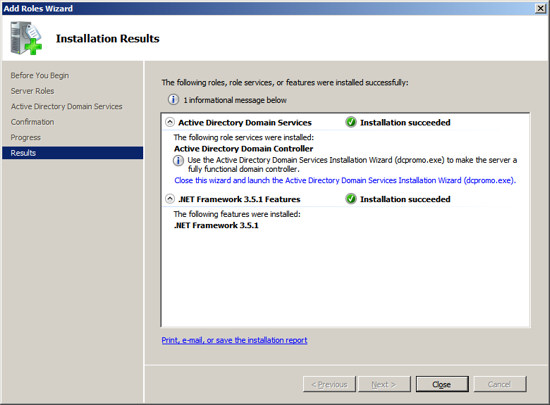Click the Previous button
This screenshot has height=405, width=550.
329,384
